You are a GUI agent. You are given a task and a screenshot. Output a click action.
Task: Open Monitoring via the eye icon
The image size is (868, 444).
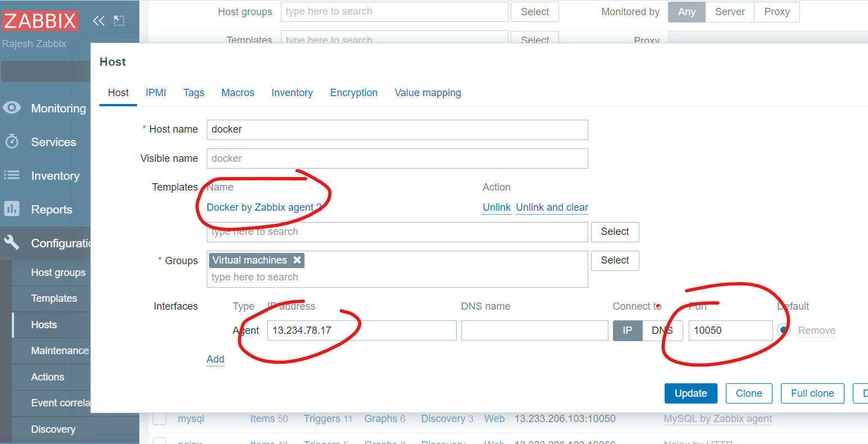point(12,108)
